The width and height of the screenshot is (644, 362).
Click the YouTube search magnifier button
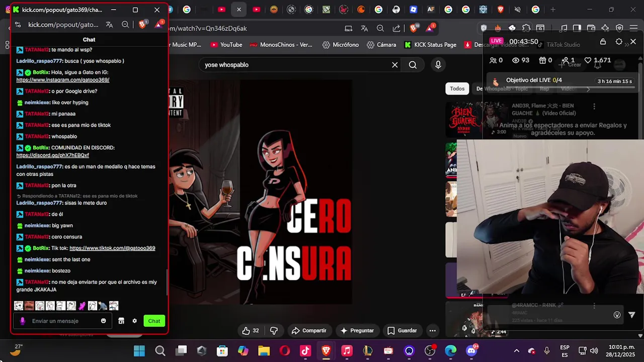click(413, 65)
